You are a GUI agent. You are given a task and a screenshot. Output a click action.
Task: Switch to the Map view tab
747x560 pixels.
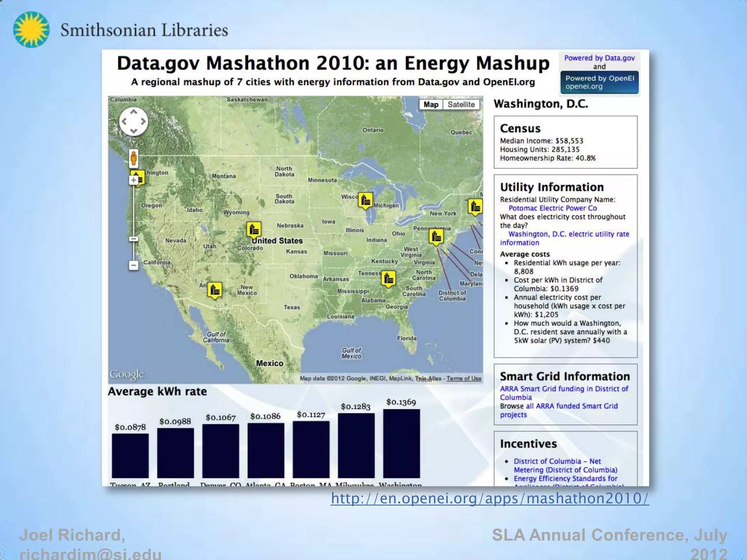click(x=431, y=105)
